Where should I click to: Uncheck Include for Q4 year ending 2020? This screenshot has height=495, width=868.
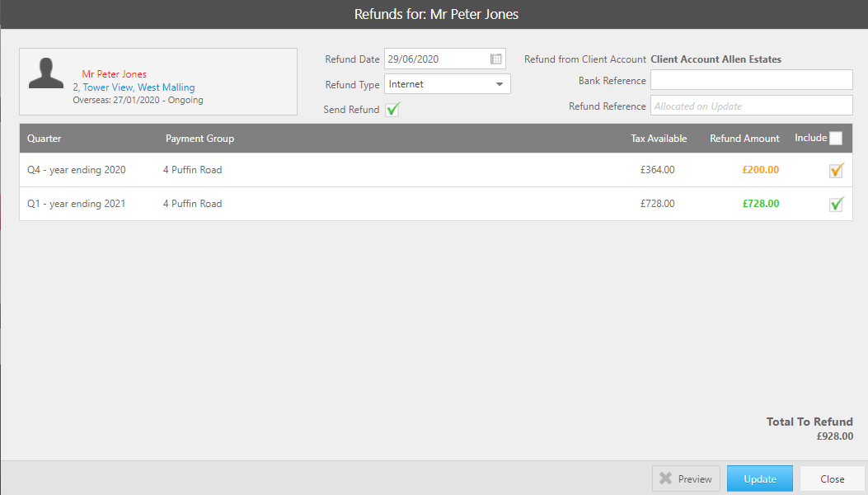836,170
